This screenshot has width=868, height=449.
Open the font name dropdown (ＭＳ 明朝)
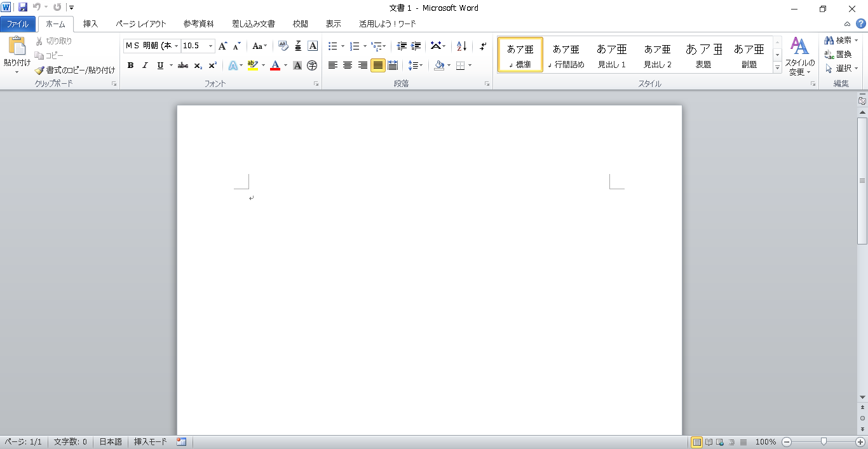click(x=176, y=46)
